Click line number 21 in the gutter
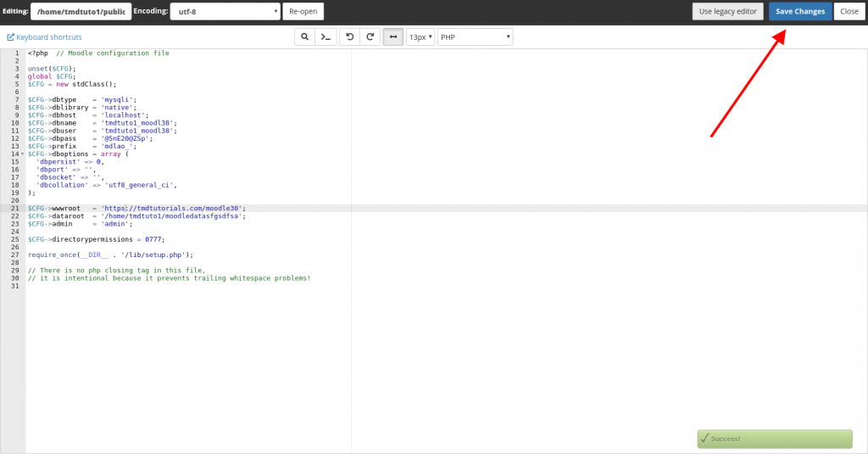This screenshot has width=868, height=464. pos(15,208)
